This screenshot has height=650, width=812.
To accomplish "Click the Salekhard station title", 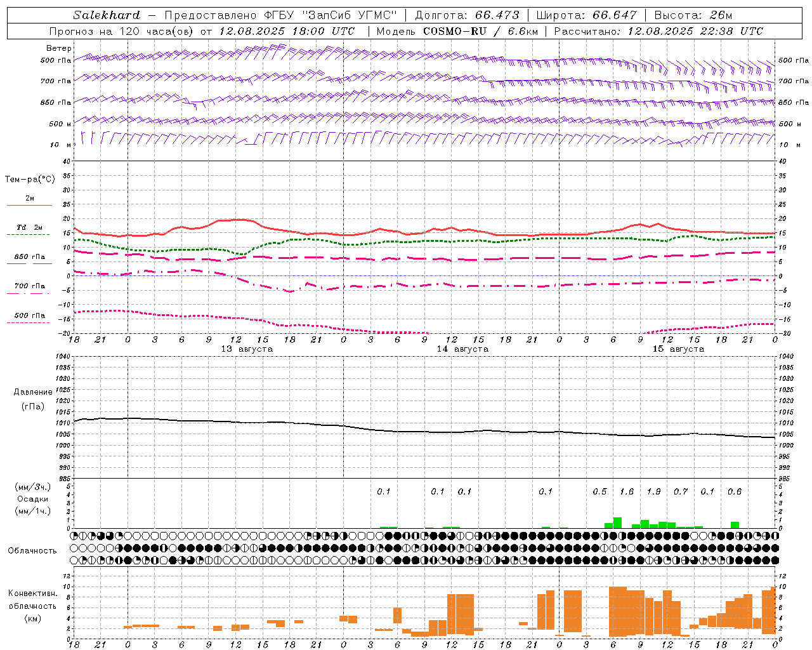I will (x=107, y=15).
